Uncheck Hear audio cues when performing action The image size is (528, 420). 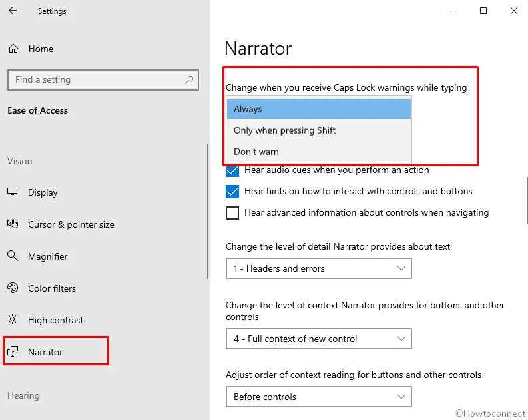(x=232, y=170)
